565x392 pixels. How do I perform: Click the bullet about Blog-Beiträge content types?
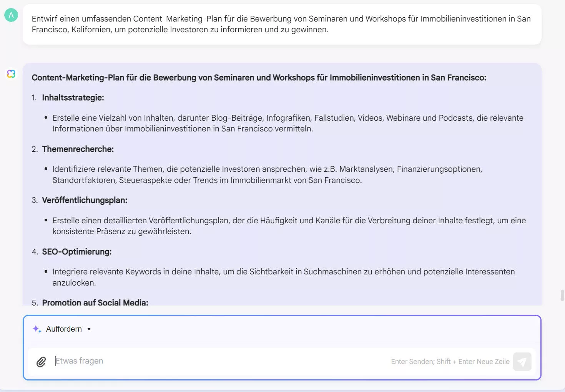pos(288,123)
